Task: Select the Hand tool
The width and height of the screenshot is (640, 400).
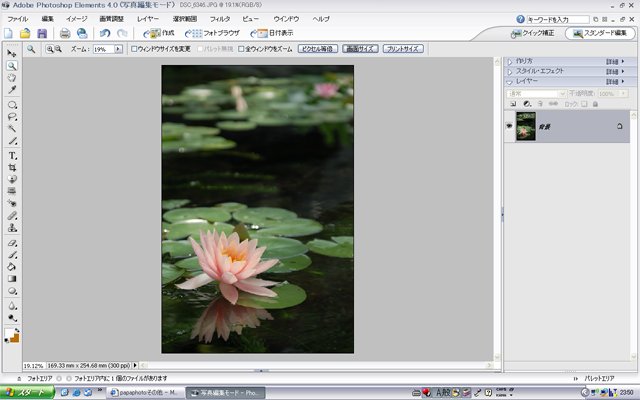Action: coord(12,78)
